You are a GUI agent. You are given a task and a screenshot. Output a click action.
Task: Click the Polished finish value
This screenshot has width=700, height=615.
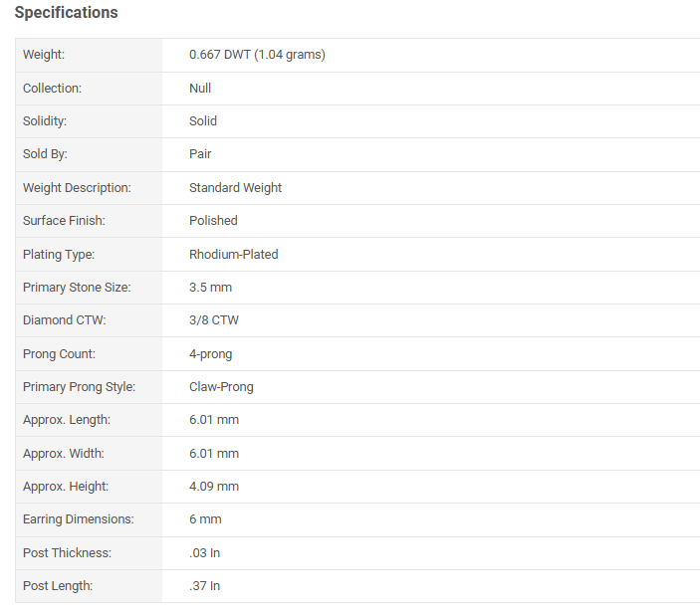213,221
